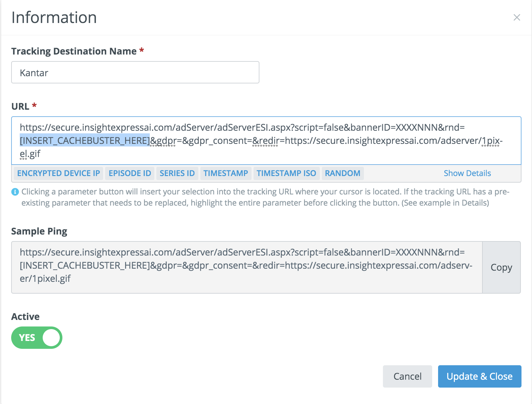The height and width of the screenshot is (404, 532).
Task: Click the Active label
Action: (25, 317)
